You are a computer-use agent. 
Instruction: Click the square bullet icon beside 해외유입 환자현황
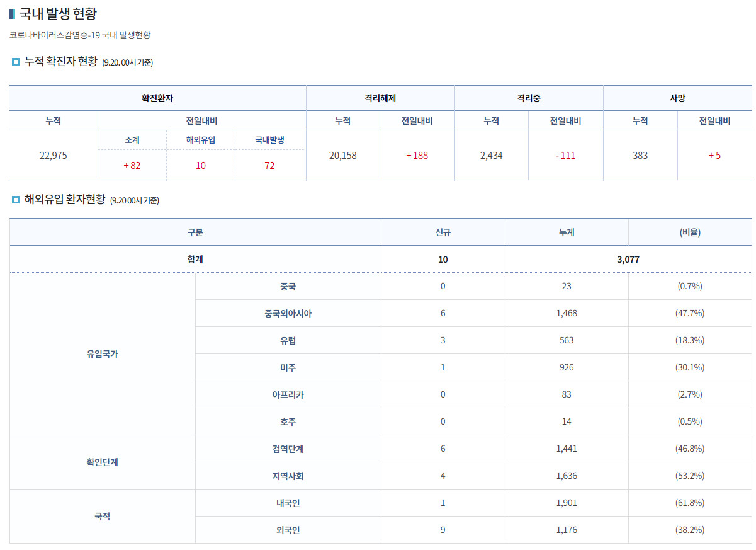click(16, 200)
